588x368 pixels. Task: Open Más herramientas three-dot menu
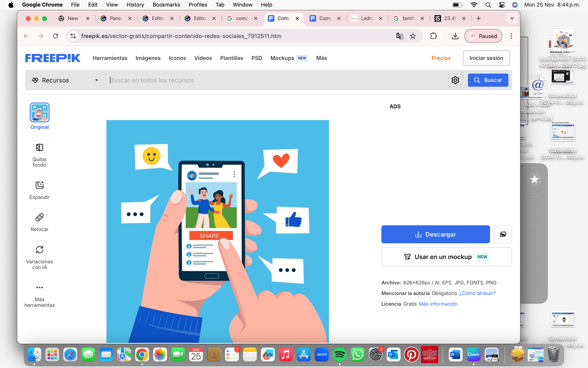click(x=39, y=295)
